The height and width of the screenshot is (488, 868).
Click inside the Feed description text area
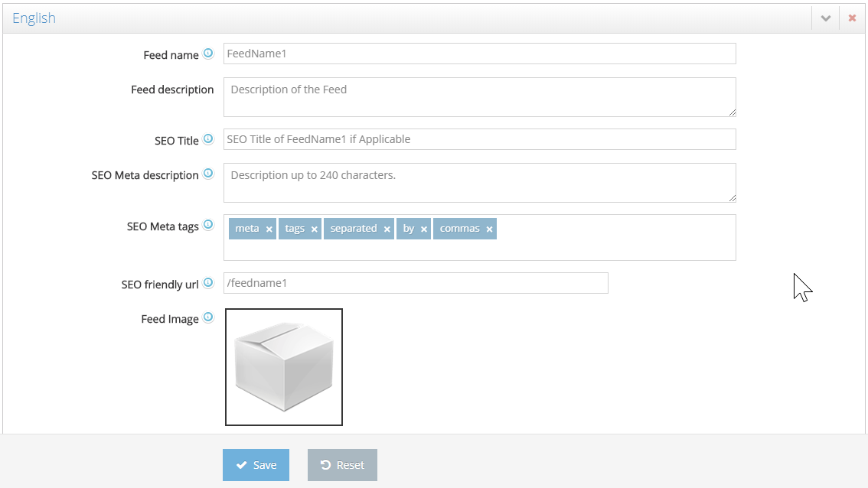[479, 96]
